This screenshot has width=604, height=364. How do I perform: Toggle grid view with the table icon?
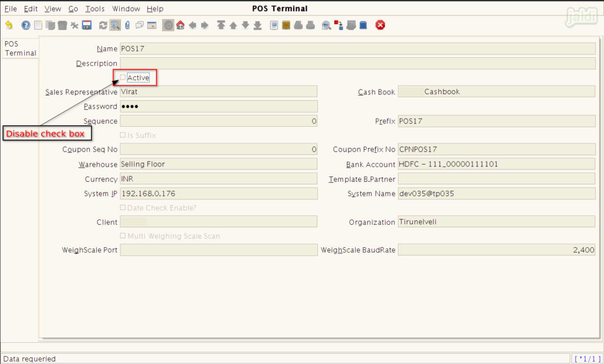152,25
